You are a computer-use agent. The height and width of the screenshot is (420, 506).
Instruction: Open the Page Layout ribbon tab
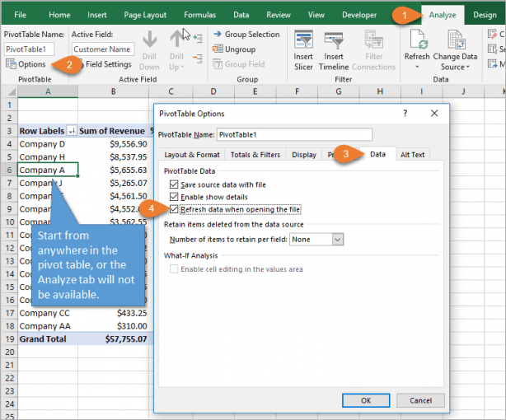[143, 15]
